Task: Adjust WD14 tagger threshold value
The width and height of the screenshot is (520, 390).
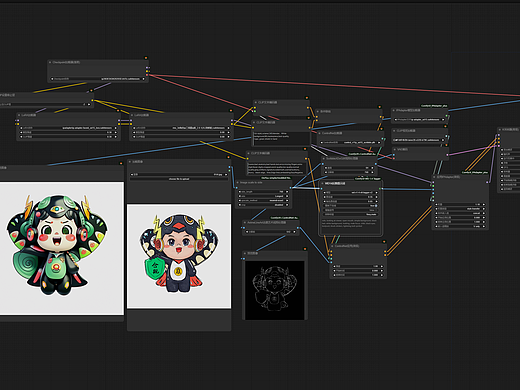Action: [351, 197]
